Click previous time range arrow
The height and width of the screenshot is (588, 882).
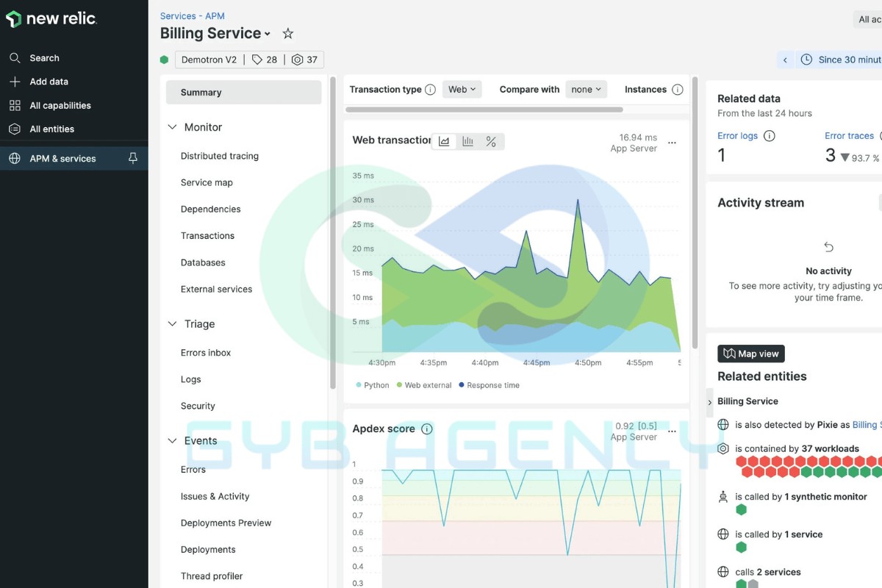(785, 60)
